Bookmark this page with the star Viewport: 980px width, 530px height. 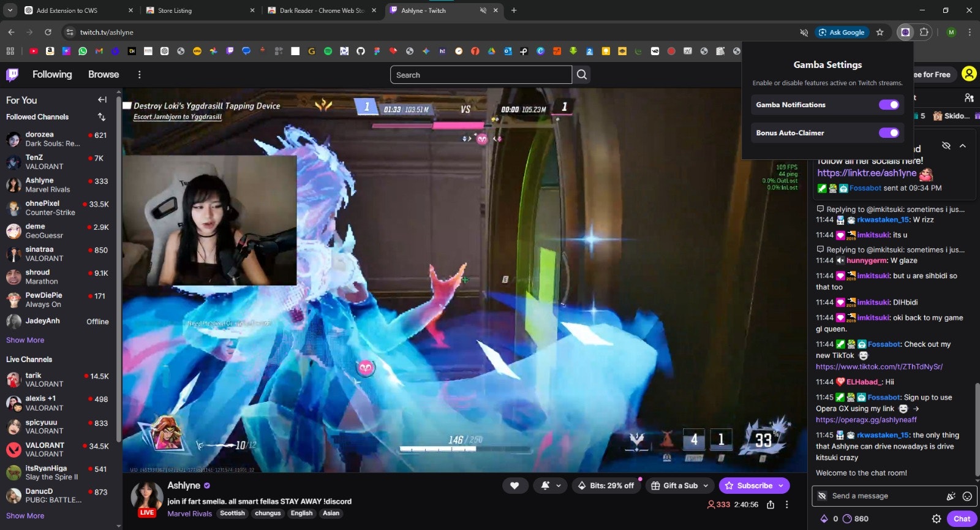(x=880, y=32)
